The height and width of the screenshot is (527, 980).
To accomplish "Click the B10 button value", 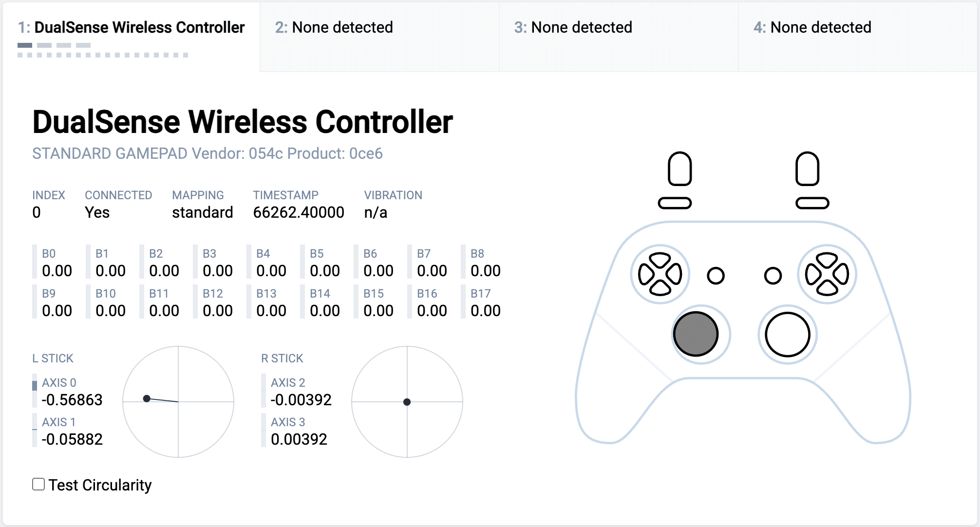I will click(x=111, y=311).
